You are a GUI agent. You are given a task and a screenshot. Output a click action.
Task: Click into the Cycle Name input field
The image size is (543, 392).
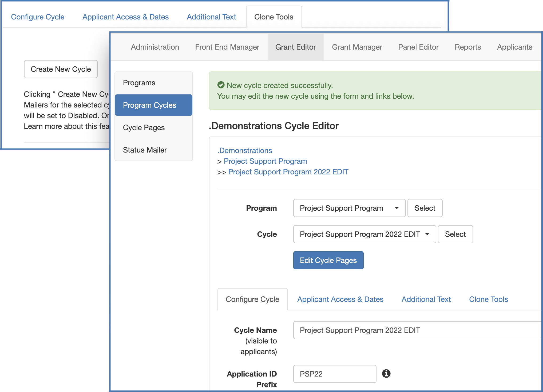coord(417,330)
